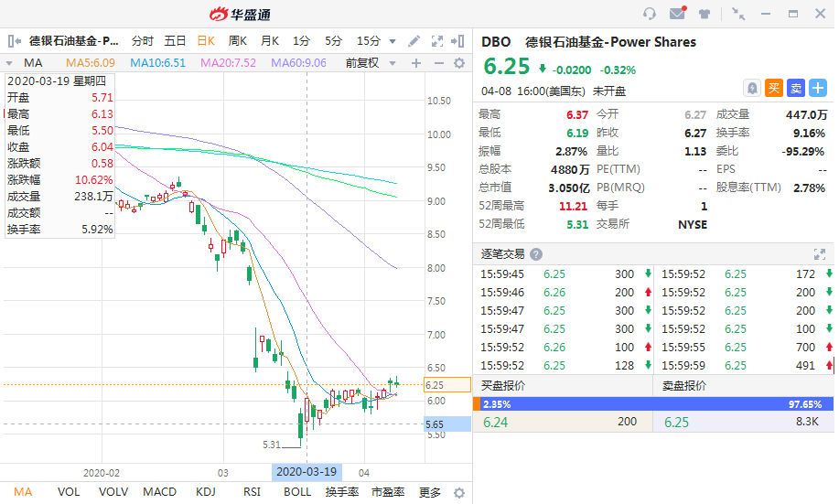Open bottom indicator settings gear

tap(459, 493)
